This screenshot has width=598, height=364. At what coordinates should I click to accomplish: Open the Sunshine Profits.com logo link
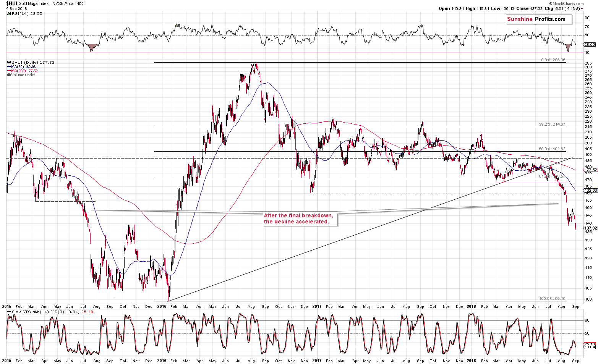539,19
